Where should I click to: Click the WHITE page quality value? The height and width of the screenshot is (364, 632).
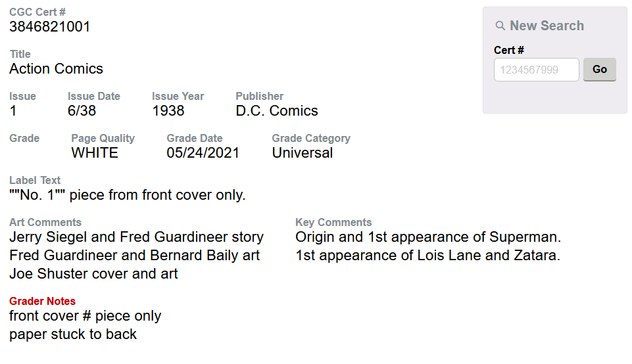(x=95, y=153)
